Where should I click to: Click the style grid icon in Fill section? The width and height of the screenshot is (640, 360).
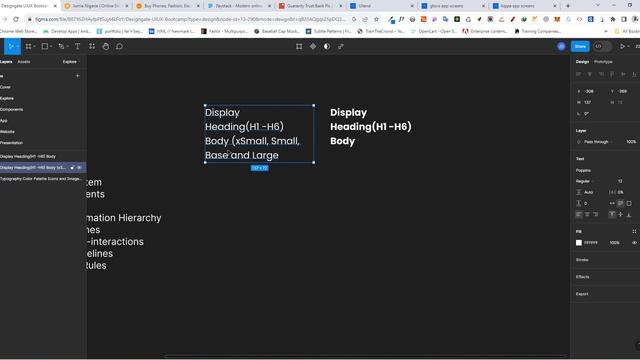point(634,231)
